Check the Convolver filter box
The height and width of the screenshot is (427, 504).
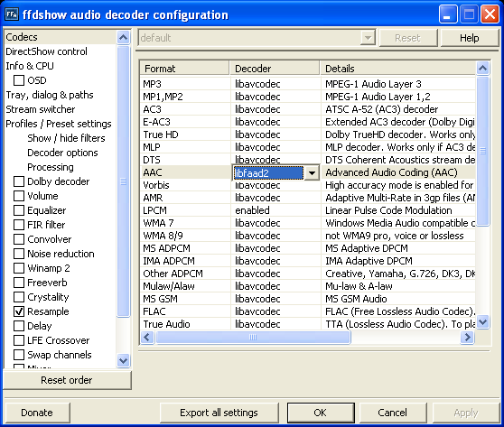pos(19,239)
